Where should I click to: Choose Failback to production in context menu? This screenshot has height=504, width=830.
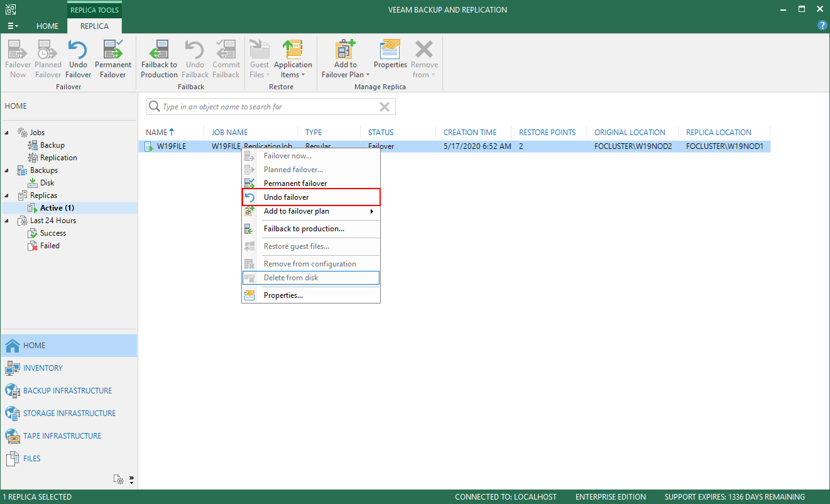tap(311, 229)
